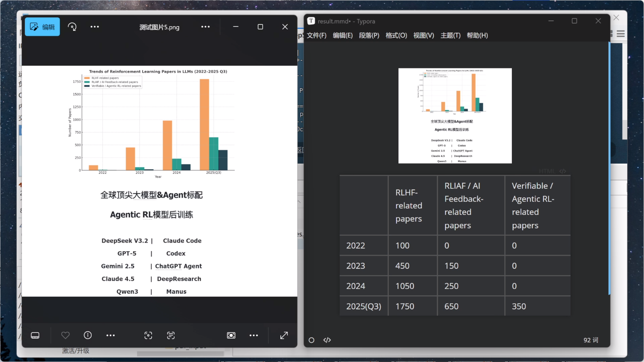Open the filmstrip view icon

click(x=35, y=335)
